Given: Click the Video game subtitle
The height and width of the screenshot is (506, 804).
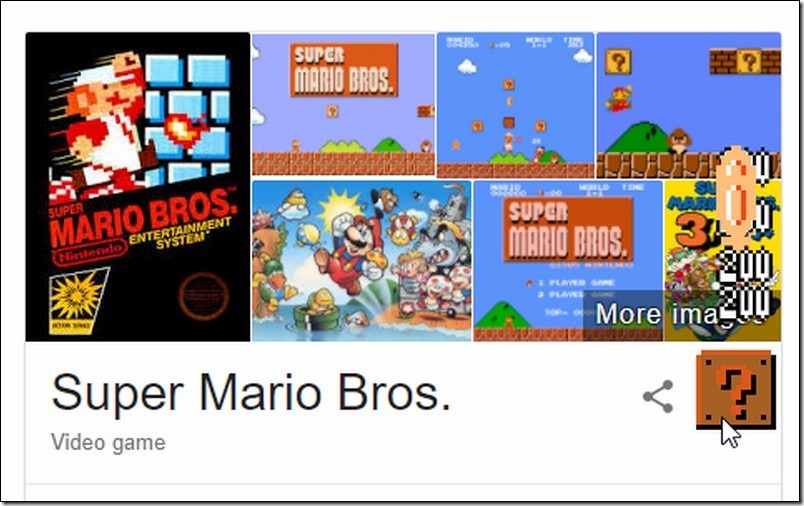Looking at the screenshot, I should click(108, 442).
